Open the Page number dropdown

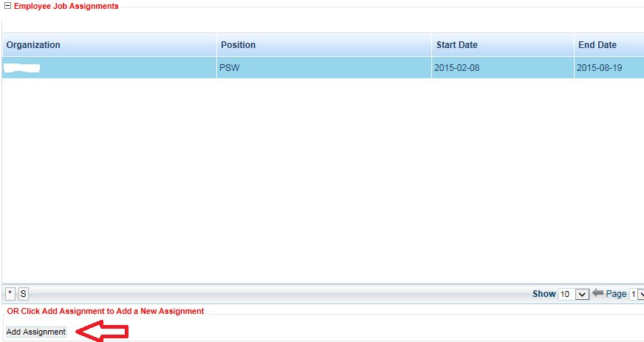tap(637, 294)
